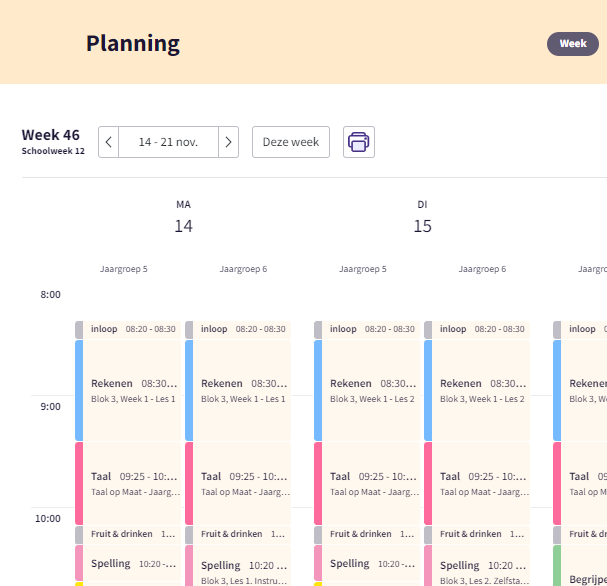Click the Planning page title
This screenshot has height=586, width=607.
(x=133, y=44)
